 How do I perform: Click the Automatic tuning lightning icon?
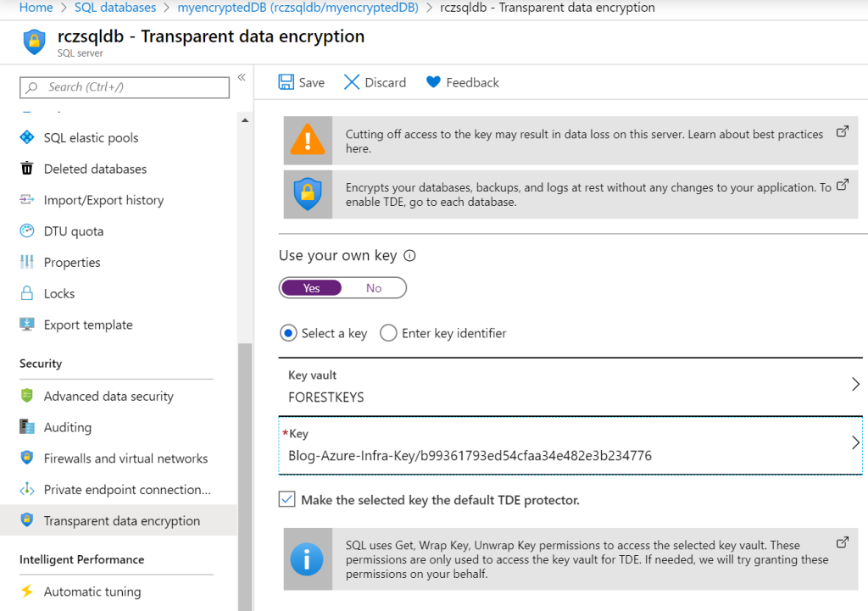[x=26, y=591]
